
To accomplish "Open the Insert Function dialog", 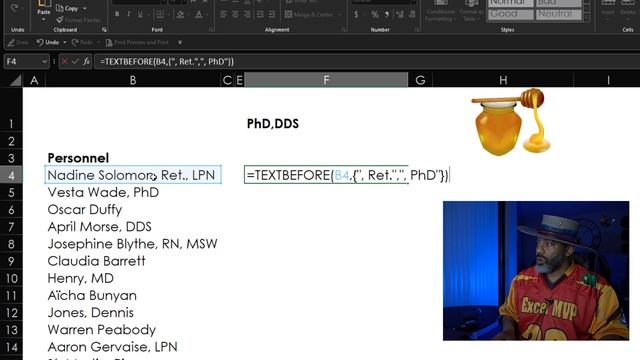I will pyautogui.click(x=86, y=62).
